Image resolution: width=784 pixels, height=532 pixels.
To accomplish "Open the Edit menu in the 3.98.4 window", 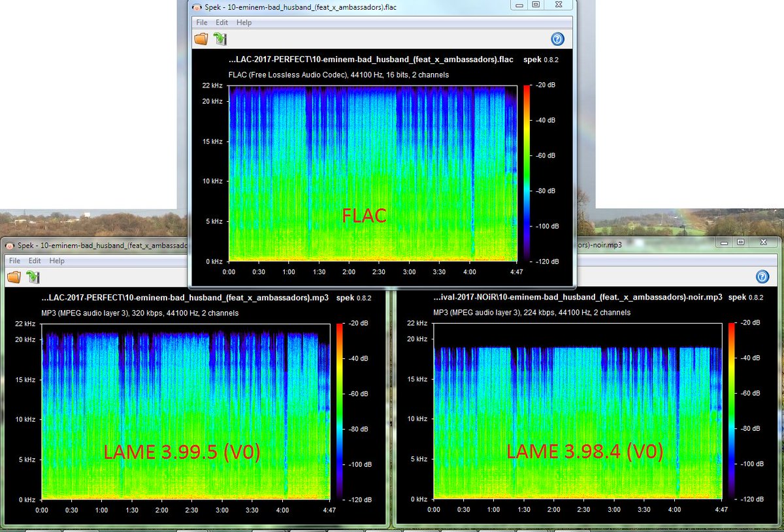I will (423, 260).
